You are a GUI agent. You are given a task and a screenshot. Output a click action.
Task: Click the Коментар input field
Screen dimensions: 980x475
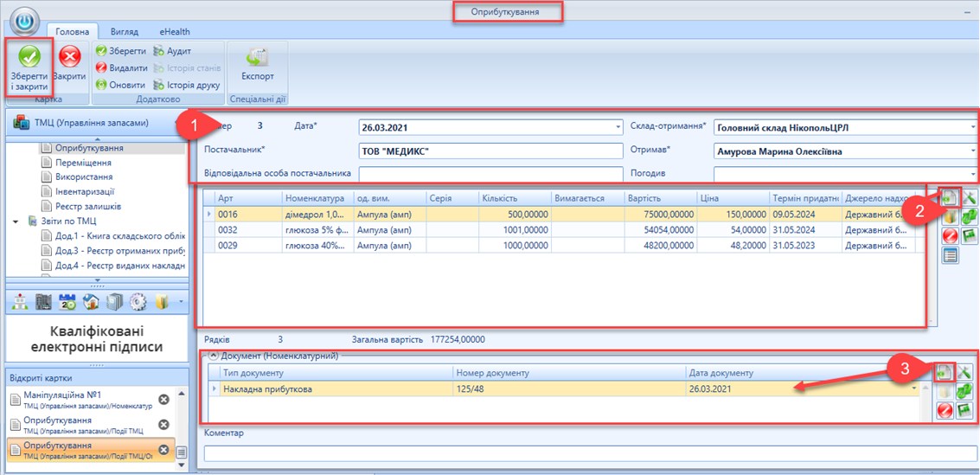592,453
